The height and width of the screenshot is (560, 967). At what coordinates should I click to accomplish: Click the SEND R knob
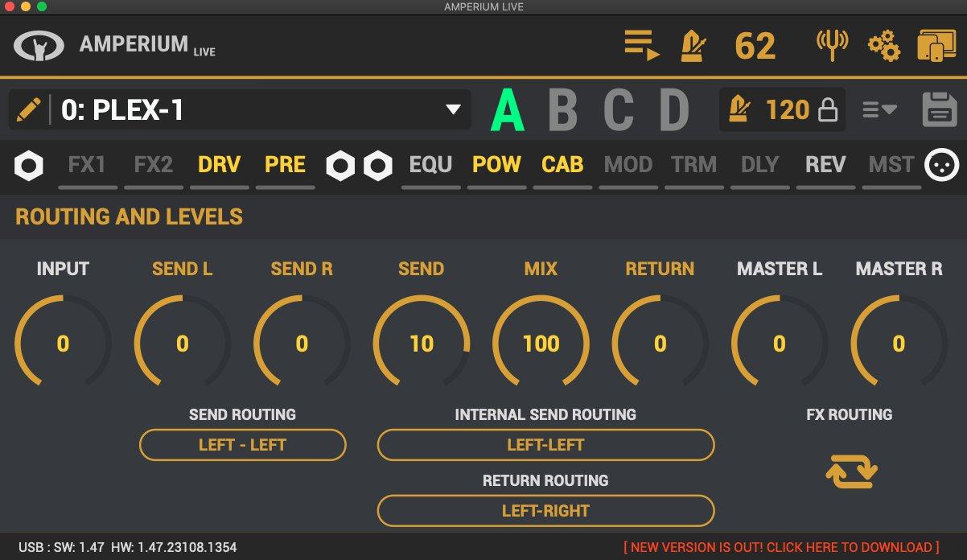pyautogui.click(x=302, y=344)
